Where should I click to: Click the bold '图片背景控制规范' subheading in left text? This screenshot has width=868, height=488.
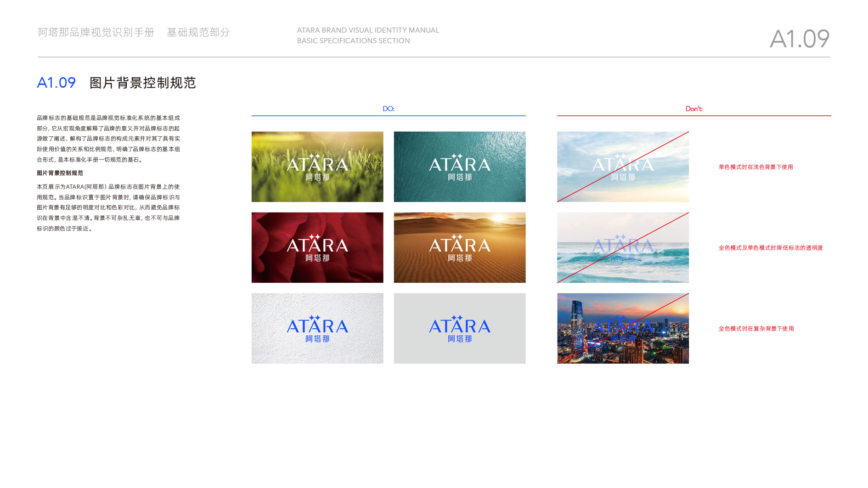[x=60, y=173]
